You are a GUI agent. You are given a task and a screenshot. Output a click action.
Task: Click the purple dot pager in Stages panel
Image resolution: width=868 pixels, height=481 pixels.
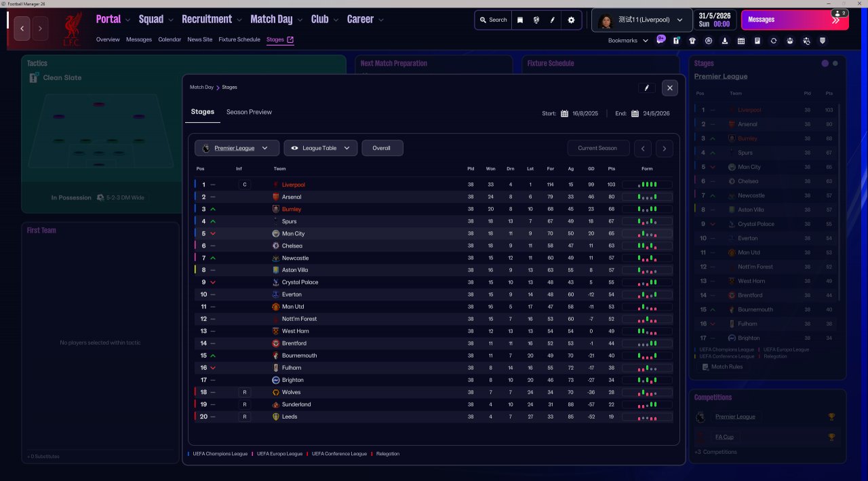point(825,64)
